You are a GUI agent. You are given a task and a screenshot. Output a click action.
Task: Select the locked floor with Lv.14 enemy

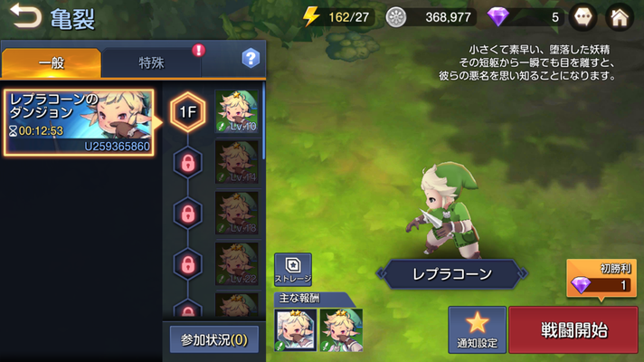coord(188,163)
